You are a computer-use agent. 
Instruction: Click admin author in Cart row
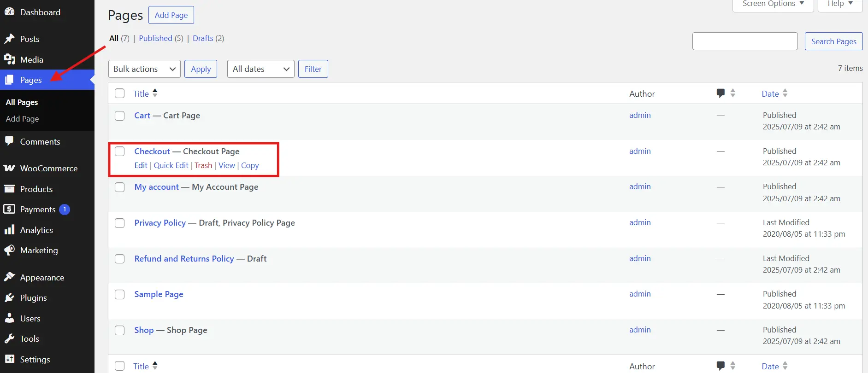[640, 115]
